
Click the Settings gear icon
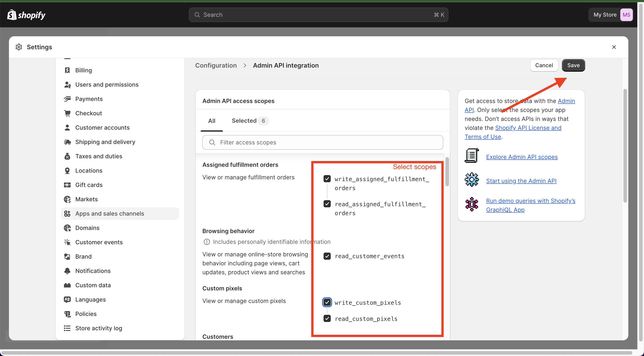19,47
